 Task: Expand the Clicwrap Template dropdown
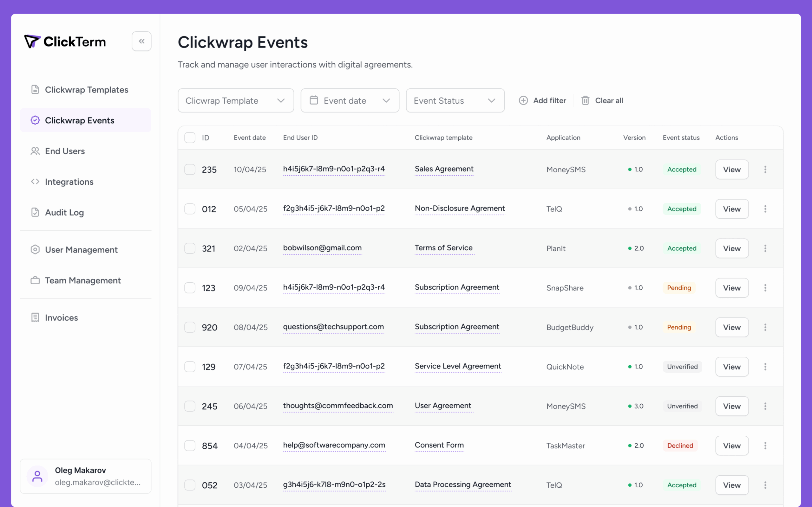coord(236,100)
